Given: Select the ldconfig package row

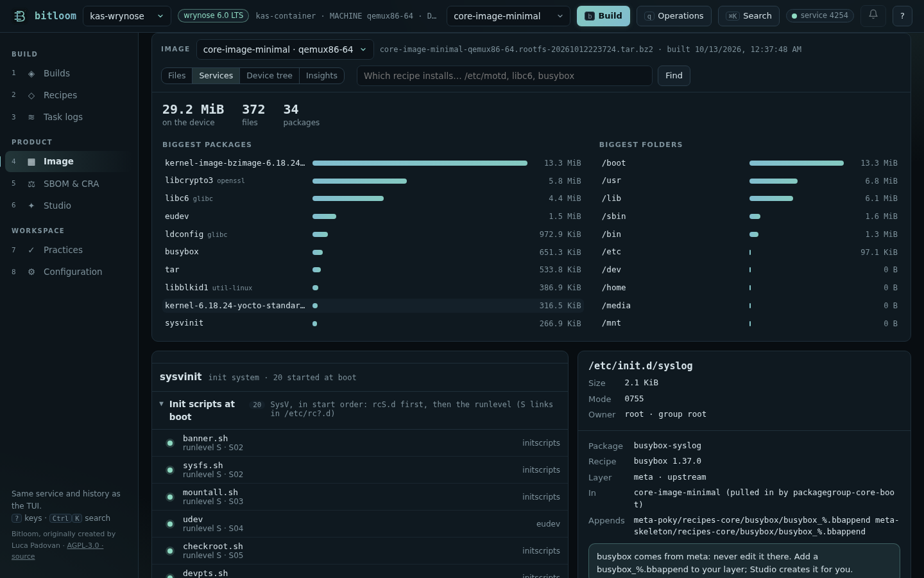Looking at the screenshot, I should click(x=373, y=234).
